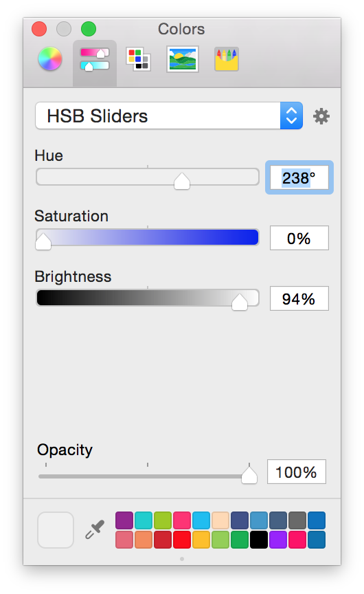Click the Saturation 0% field
Viewport: 364px width, 594px height.
(x=299, y=238)
